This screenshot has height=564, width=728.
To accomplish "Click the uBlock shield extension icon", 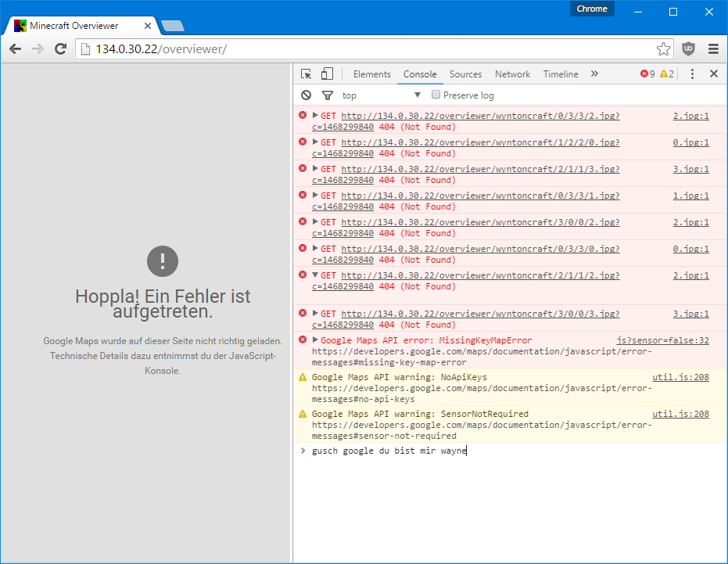I will click(688, 49).
